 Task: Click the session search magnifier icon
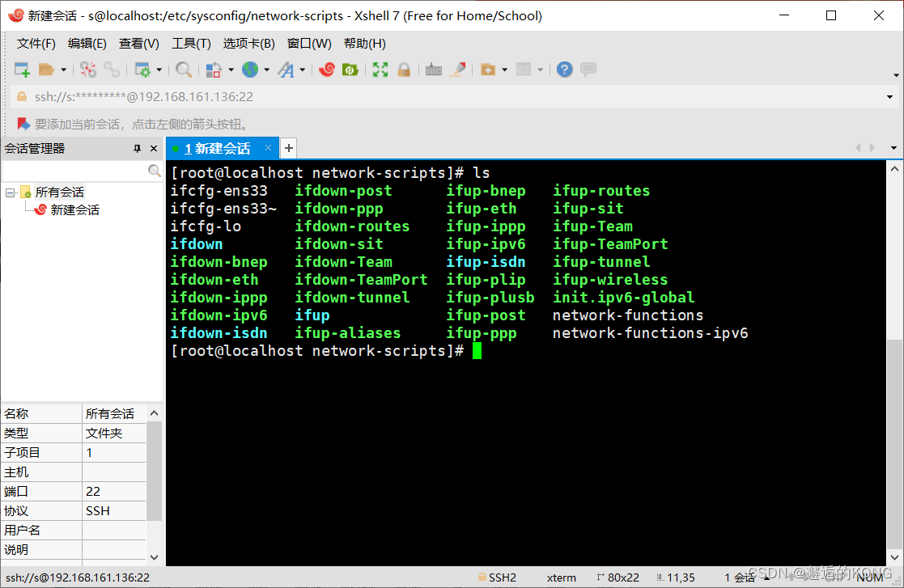(154, 171)
